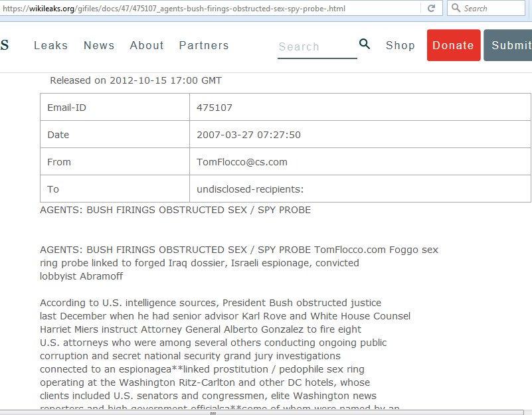Open the Shop link
The width and height of the screenshot is (532, 415).
click(400, 45)
